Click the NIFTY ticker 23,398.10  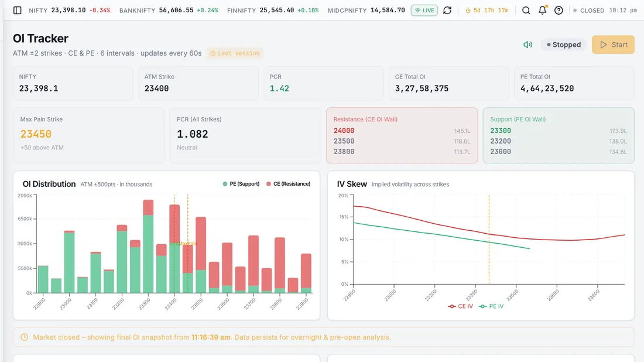click(70, 11)
